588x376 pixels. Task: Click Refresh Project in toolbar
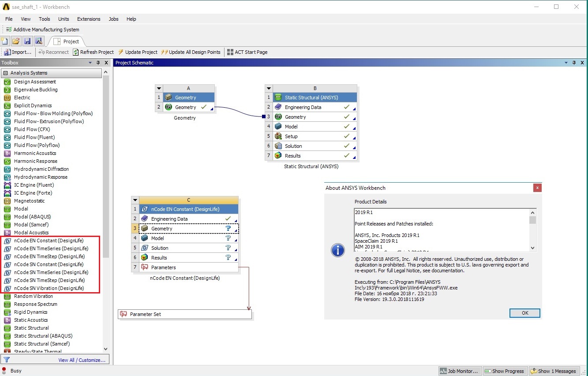pos(93,52)
